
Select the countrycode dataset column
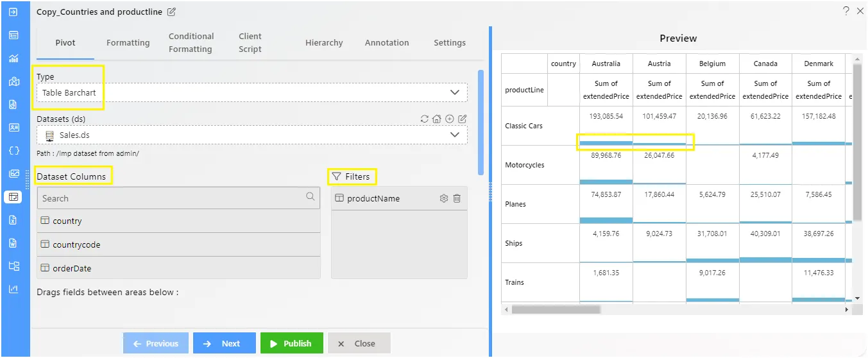pyautogui.click(x=178, y=244)
